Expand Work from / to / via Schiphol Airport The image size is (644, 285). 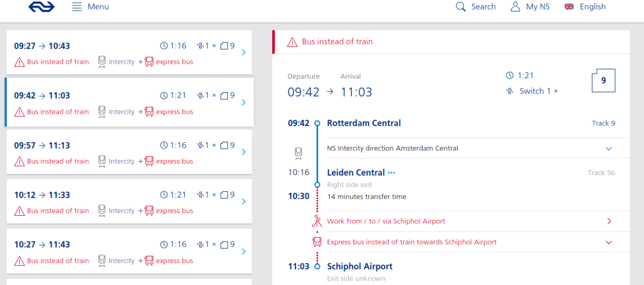coord(609,221)
